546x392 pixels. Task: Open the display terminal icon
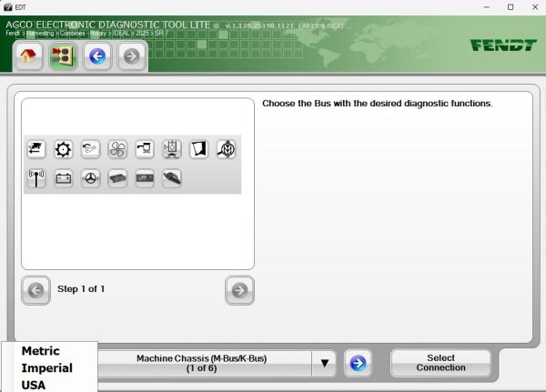click(145, 178)
